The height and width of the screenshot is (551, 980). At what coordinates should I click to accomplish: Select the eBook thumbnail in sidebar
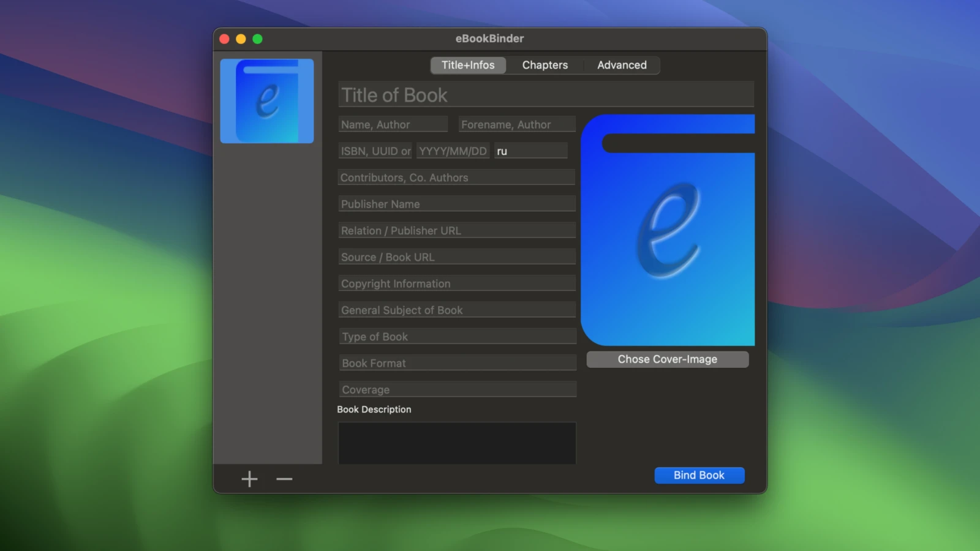[x=267, y=101]
